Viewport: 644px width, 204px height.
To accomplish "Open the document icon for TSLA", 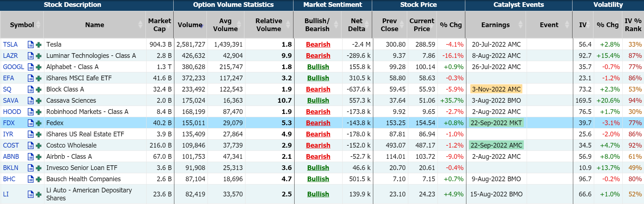I will pos(31,44).
